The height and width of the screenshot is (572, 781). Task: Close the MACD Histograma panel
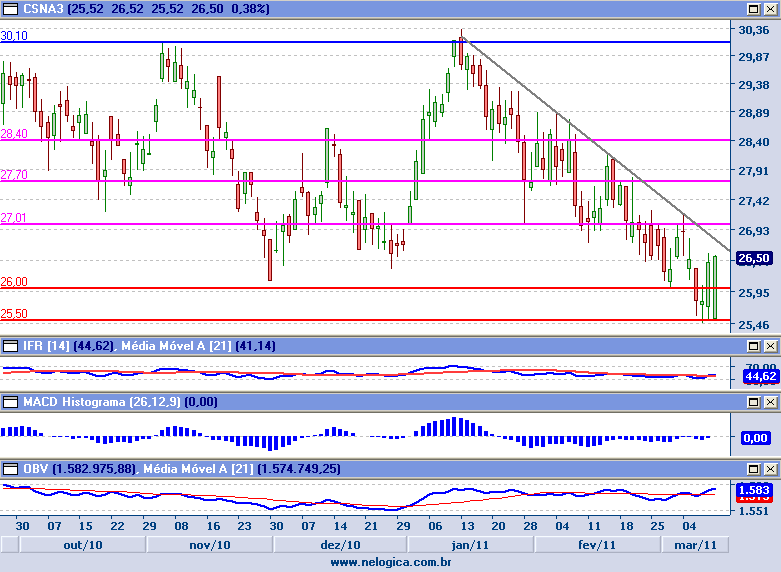770,402
